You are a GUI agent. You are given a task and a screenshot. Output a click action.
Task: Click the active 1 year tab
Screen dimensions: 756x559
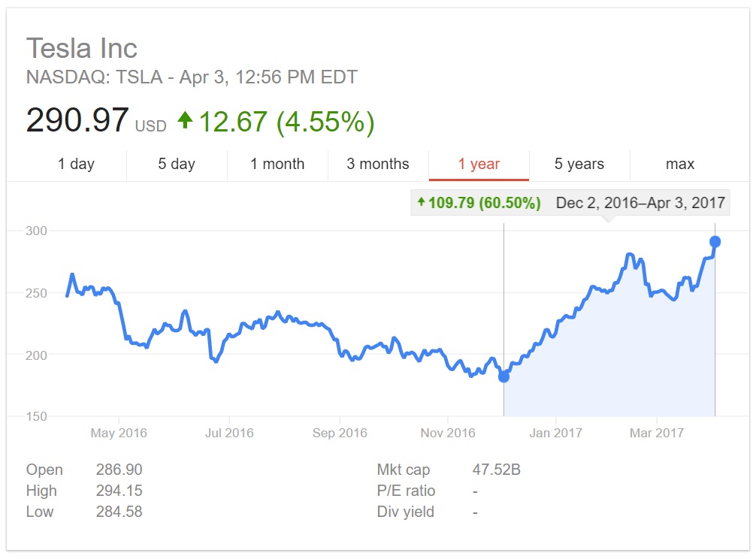click(479, 164)
